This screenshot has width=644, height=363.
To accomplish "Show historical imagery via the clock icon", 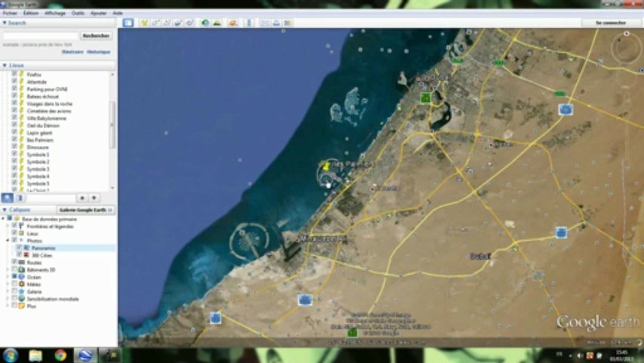I will (x=205, y=23).
